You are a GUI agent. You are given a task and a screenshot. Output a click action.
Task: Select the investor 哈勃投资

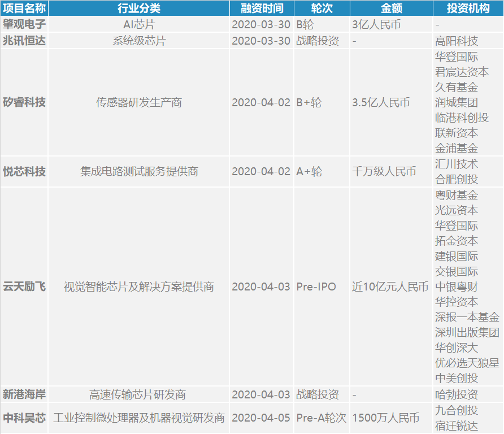point(457,394)
